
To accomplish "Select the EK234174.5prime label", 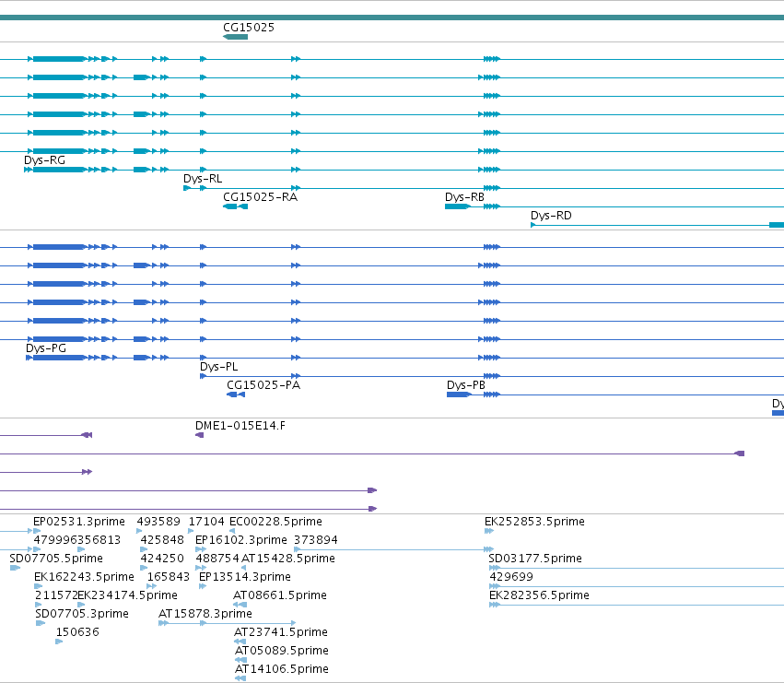I will click(x=127, y=595).
